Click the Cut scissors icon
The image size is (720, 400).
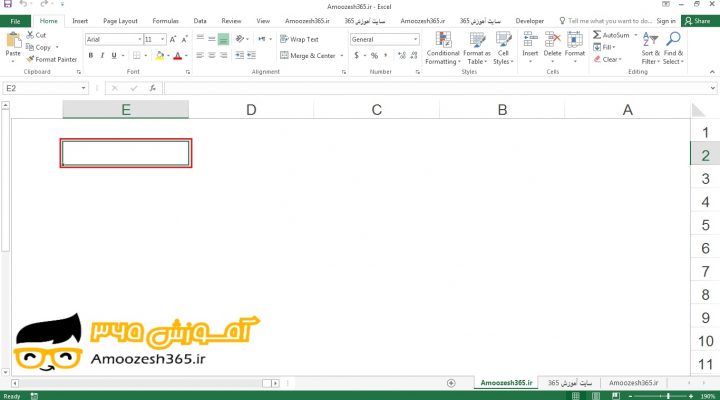[30, 35]
